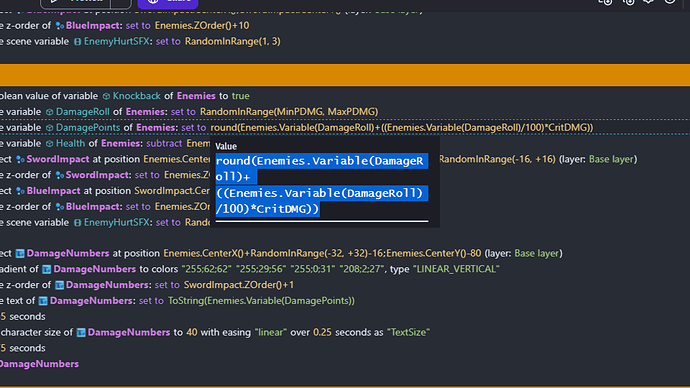This screenshot has width=690, height=388.
Task: Click color value "255;29;56"
Action: (x=261, y=269)
